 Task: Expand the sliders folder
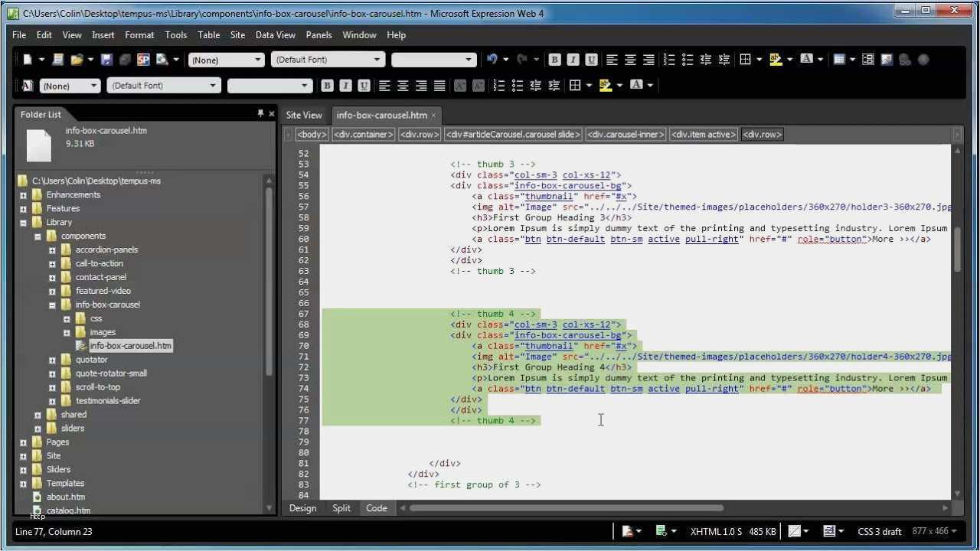38,429
